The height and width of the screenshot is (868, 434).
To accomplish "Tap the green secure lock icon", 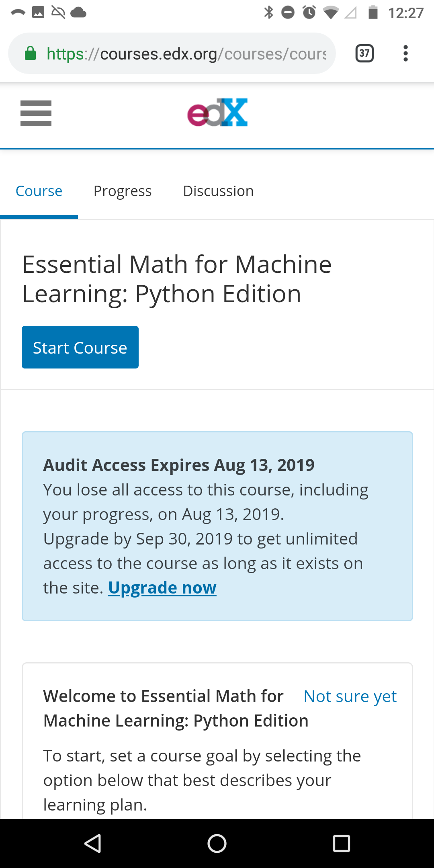I will (31, 53).
